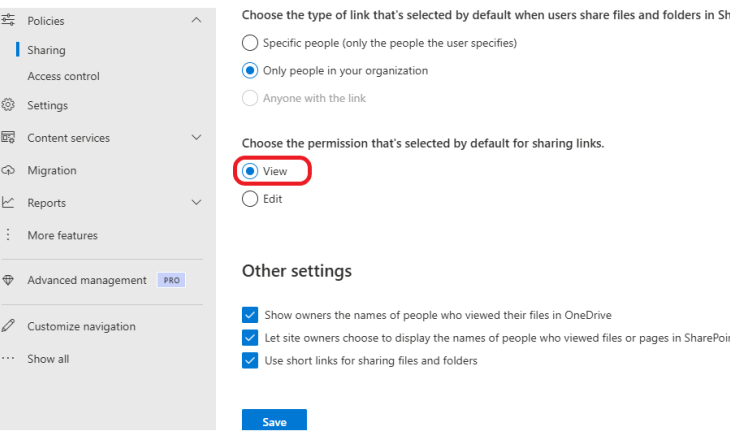
Task: Open the Access control page
Action: (x=63, y=76)
